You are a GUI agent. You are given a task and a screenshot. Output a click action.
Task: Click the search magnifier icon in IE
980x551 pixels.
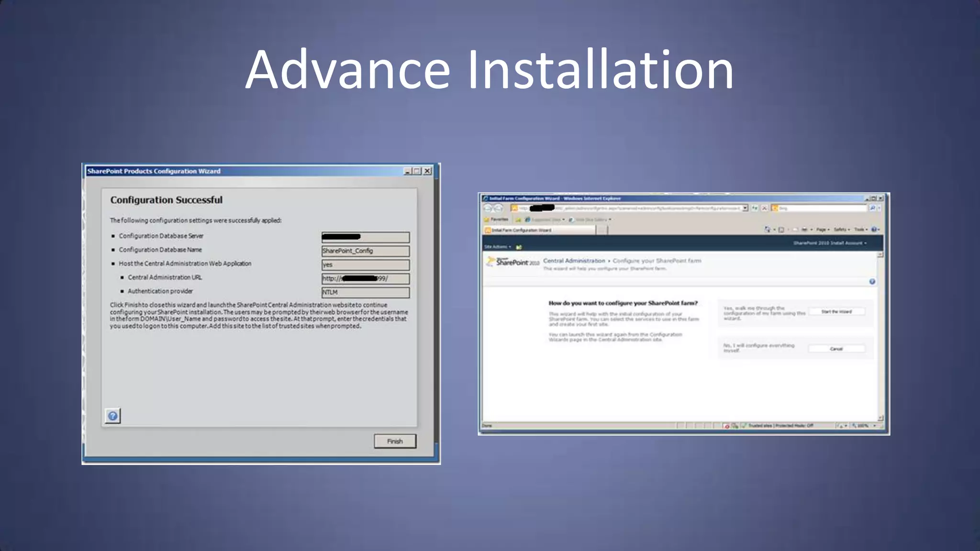pos(872,208)
